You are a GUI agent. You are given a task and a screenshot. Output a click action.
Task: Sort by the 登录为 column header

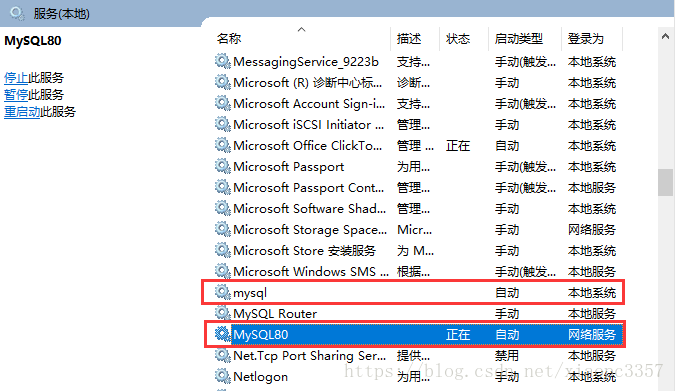tap(585, 39)
